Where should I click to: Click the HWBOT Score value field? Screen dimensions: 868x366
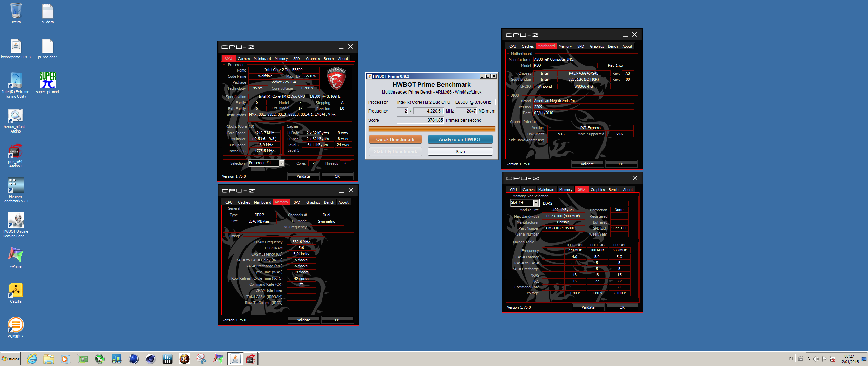tap(420, 120)
